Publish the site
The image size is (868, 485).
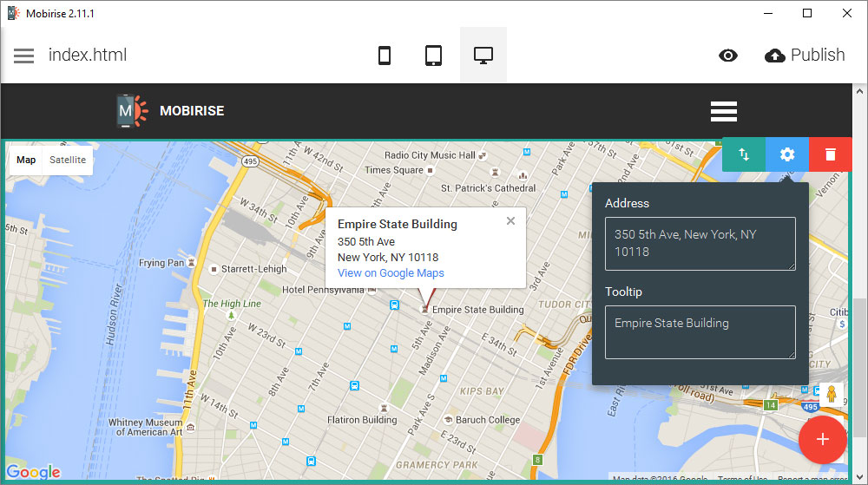point(805,56)
